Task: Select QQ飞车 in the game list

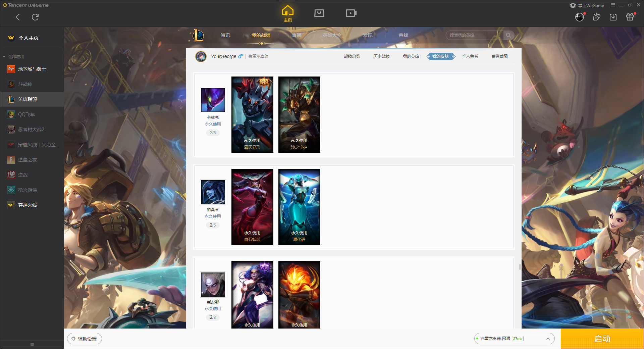Action: [x=32, y=114]
